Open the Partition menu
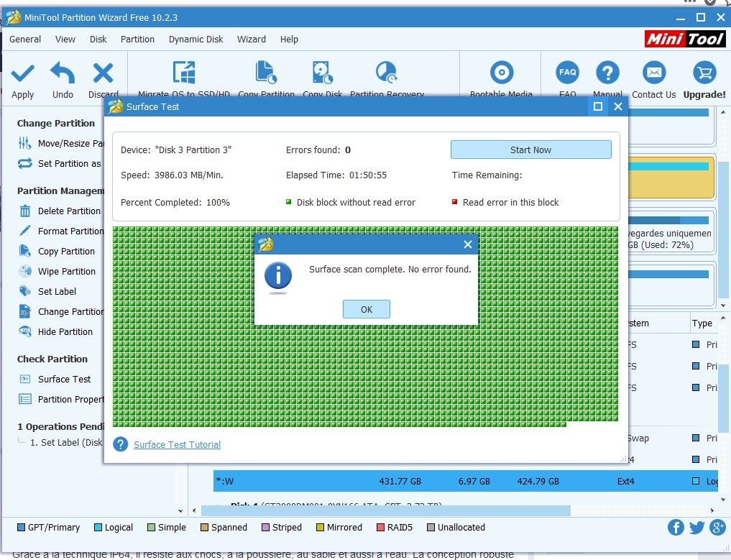Viewport: 731px width, 560px height. point(137,39)
